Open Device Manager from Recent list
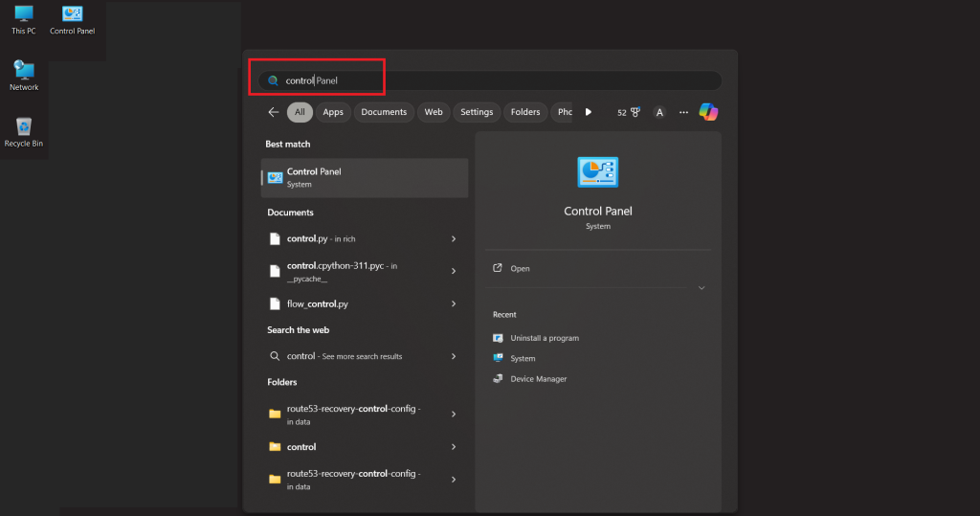Image resolution: width=980 pixels, height=516 pixels. pos(538,378)
